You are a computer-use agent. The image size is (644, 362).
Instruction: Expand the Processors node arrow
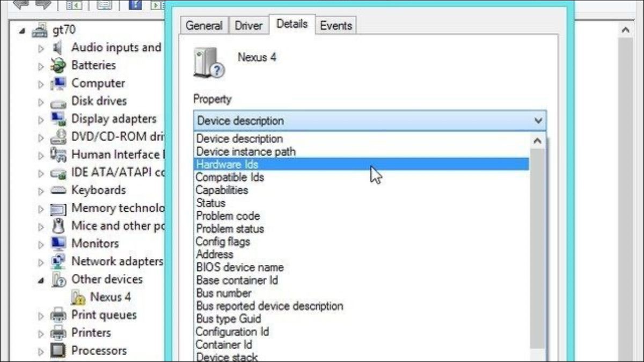pos(41,351)
